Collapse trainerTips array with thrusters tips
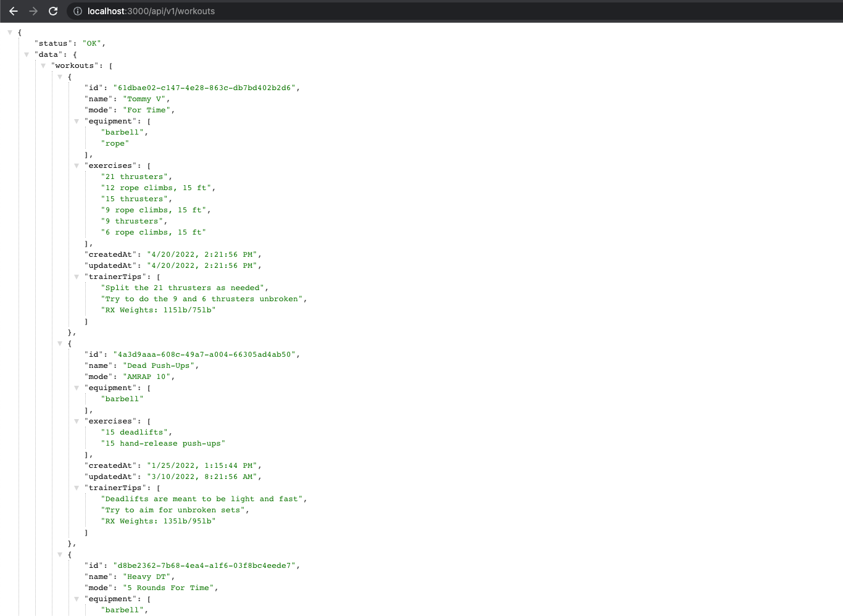 tap(77, 277)
